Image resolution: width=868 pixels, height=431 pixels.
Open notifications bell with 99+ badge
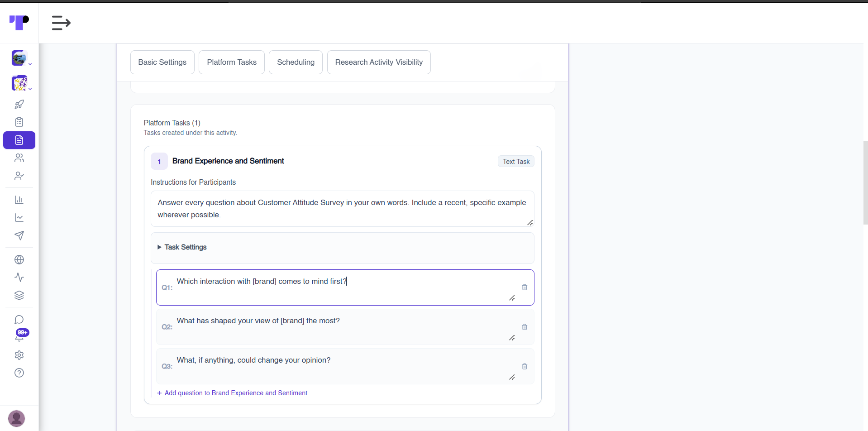20,336
